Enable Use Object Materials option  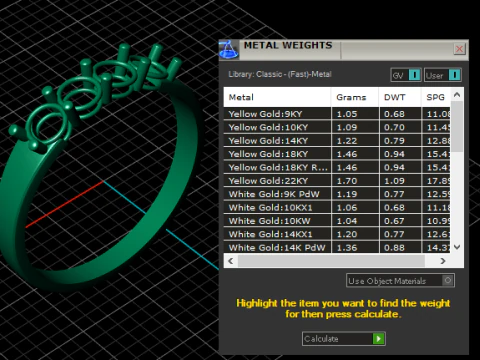[400, 281]
